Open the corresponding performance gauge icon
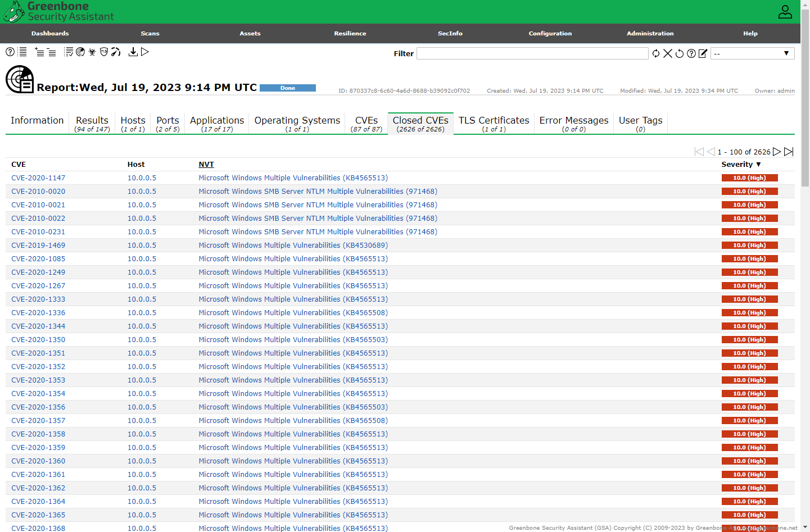 116,52
